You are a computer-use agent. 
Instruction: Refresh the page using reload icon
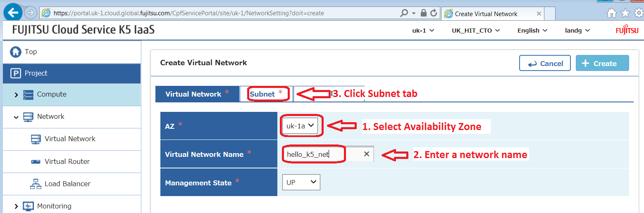click(x=434, y=13)
